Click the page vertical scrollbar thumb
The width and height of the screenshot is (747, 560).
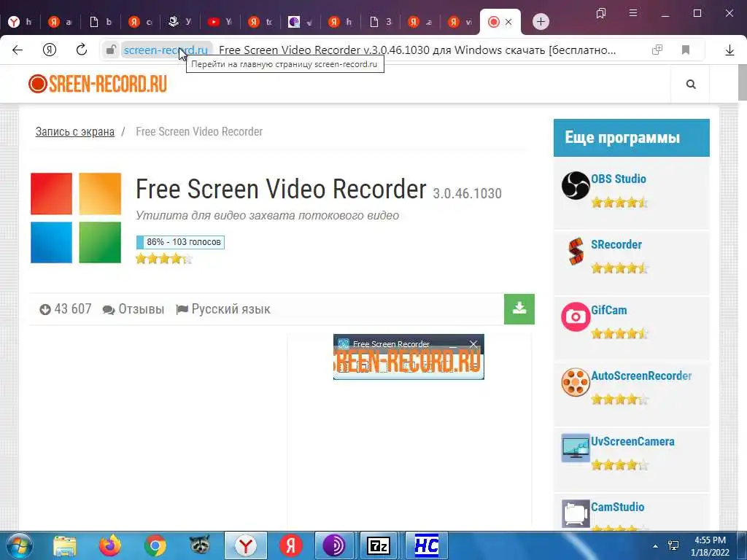click(x=742, y=83)
